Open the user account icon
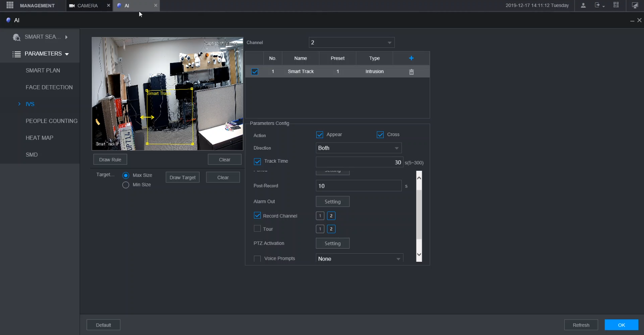644x335 pixels. click(583, 5)
